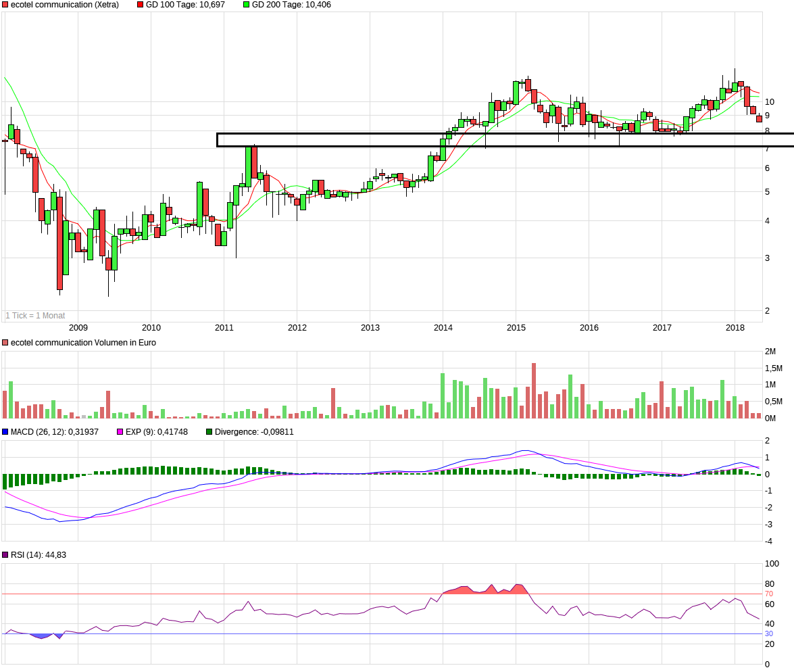Click the 2011 year label on time axis

tap(224, 327)
